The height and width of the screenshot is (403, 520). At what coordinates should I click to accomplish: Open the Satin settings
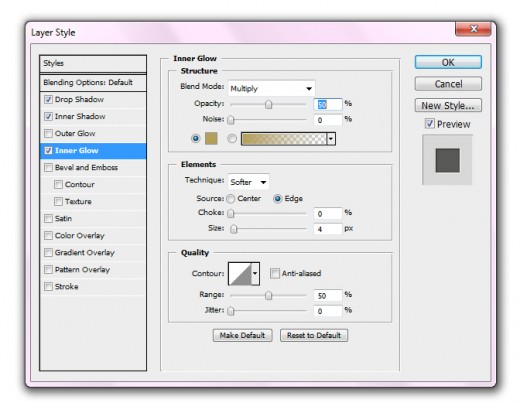click(x=63, y=218)
